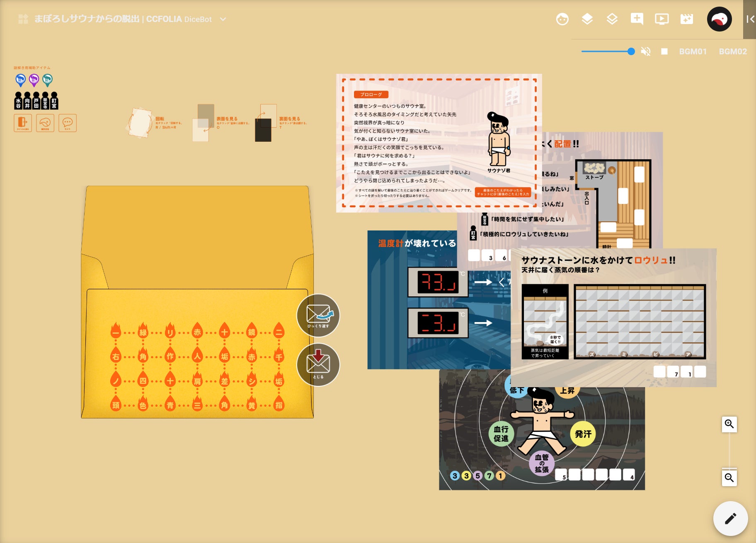Select the purple character pin marker
Viewport: 756px width, 543px height.
point(34,80)
